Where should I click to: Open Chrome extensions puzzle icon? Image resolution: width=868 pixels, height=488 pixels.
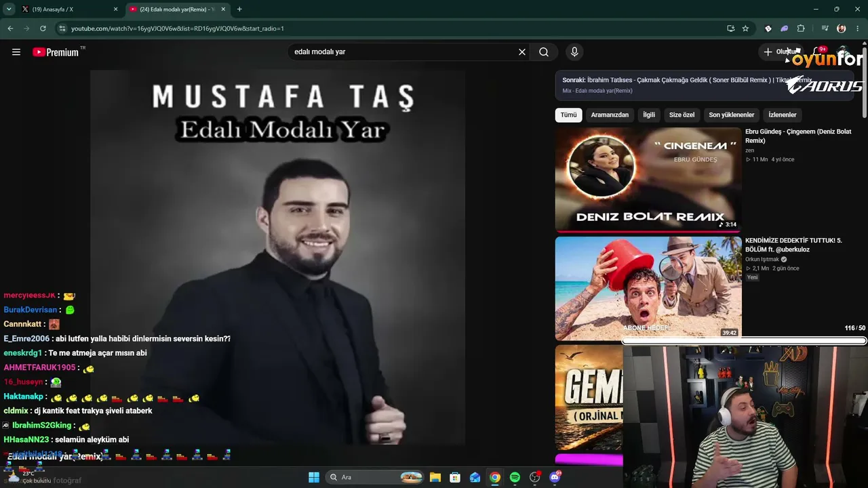[801, 28]
